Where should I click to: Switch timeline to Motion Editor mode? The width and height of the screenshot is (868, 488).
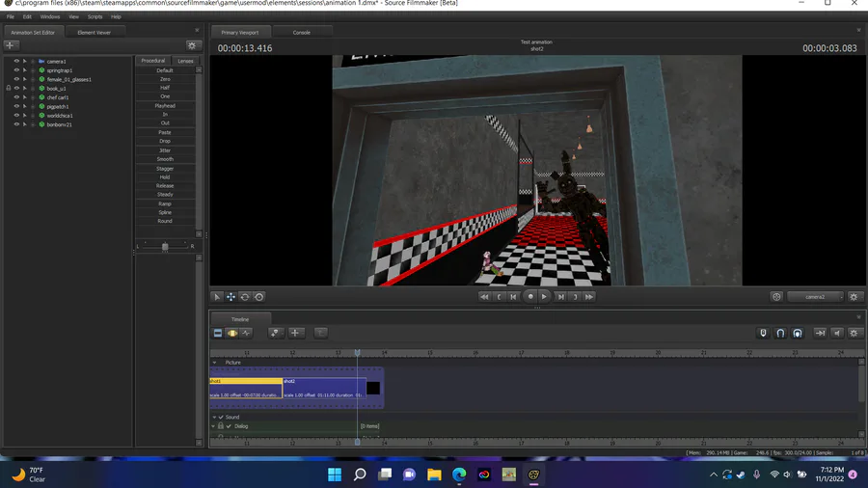[x=232, y=333]
